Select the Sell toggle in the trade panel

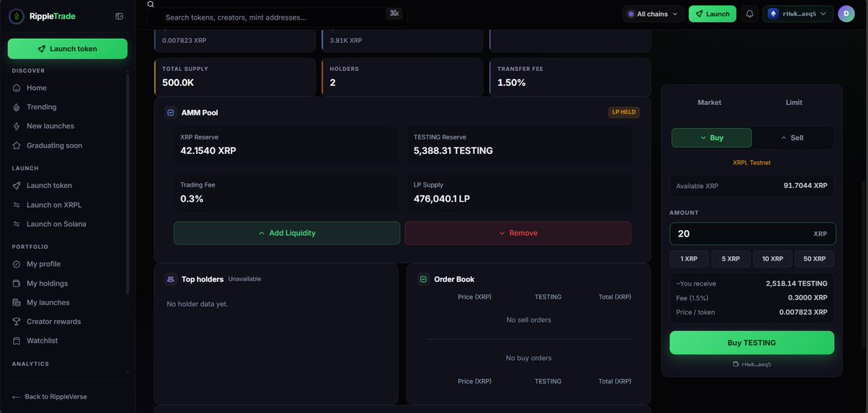point(793,137)
